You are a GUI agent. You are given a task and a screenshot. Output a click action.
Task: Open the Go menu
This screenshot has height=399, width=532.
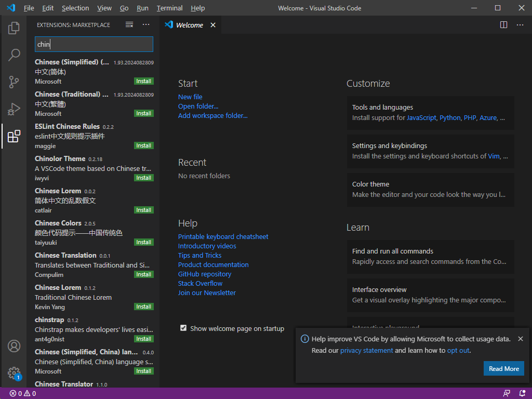point(124,8)
